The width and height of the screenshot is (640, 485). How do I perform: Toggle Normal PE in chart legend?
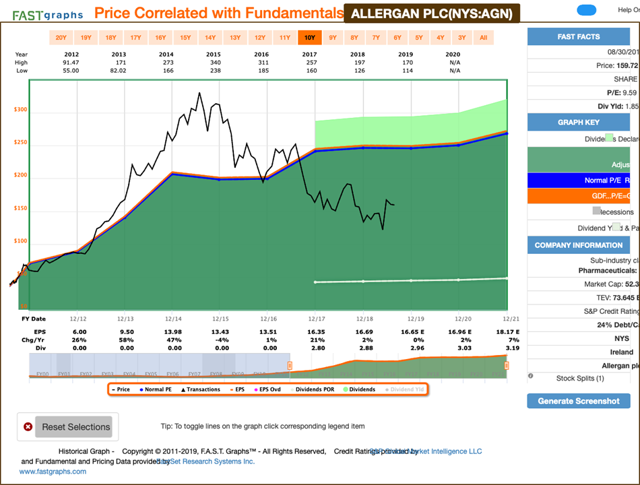tap(156, 389)
